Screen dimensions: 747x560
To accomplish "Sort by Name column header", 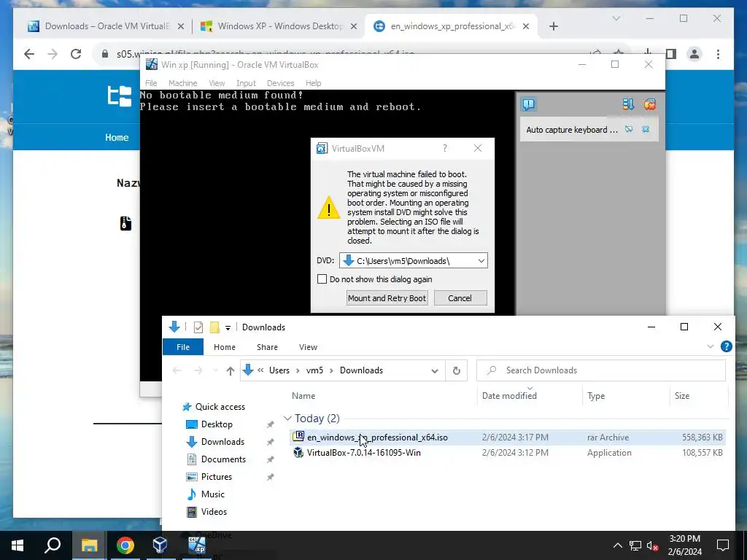I will click(303, 396).
